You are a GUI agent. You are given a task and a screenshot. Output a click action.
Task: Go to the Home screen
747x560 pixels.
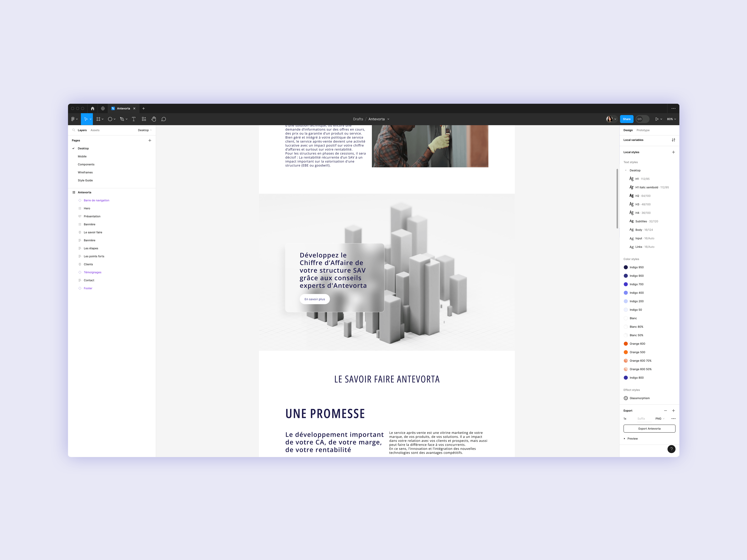point(93,108)
